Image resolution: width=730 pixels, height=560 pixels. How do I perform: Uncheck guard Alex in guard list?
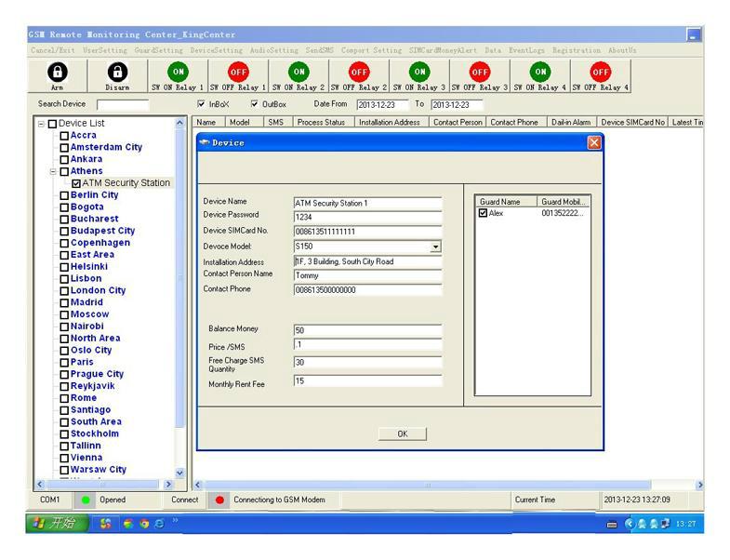pos(483,213)
